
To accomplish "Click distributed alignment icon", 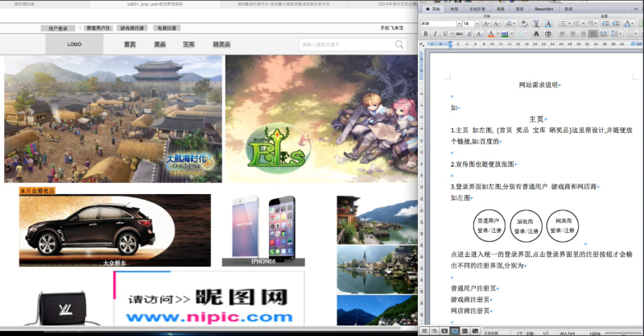I will 603,34.
